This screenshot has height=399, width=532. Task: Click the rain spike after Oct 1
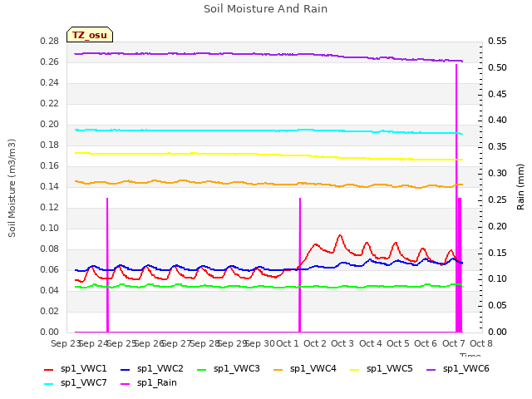coord(300,264)
